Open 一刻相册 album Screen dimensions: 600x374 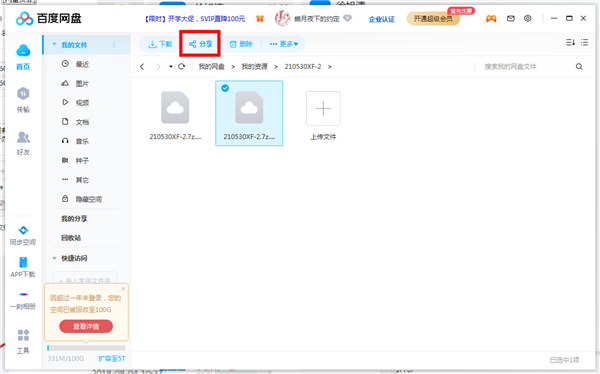(23, 300)
